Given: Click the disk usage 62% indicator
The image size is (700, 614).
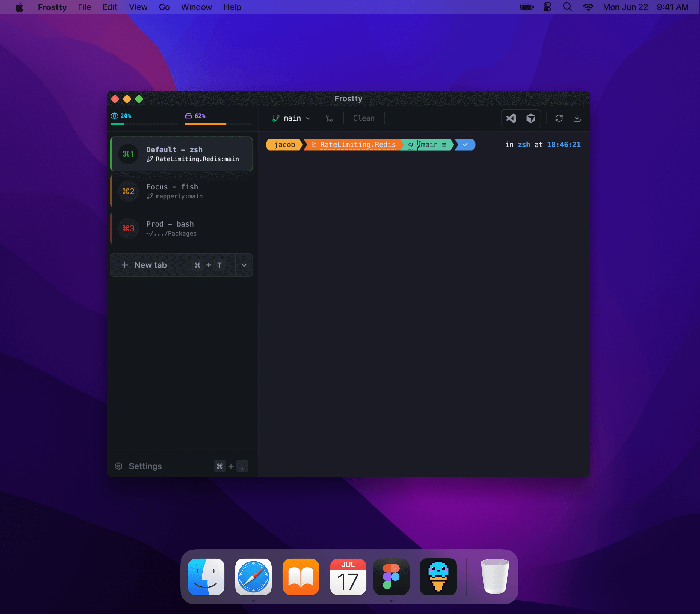Looking at the screenshot, I should [x=196, y=116].
